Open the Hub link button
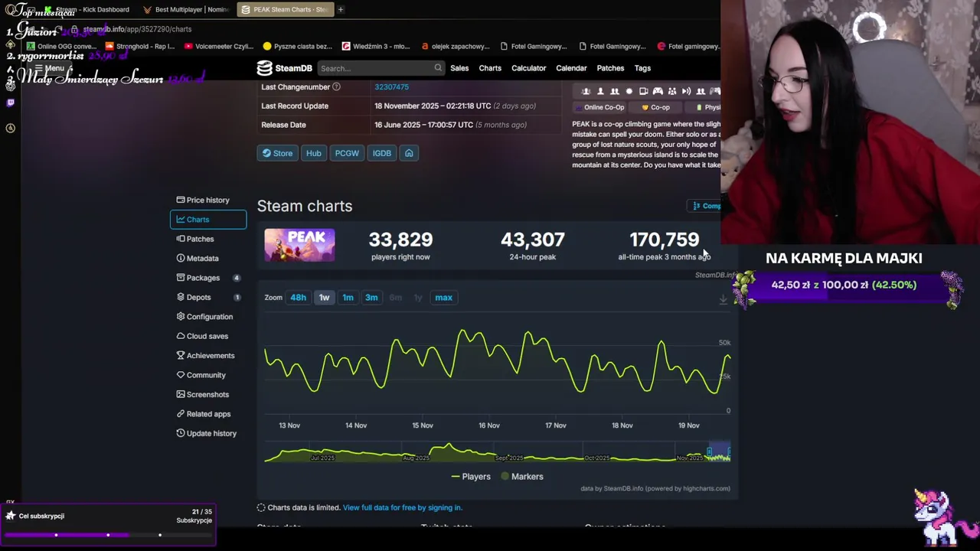 click(314, 153)
